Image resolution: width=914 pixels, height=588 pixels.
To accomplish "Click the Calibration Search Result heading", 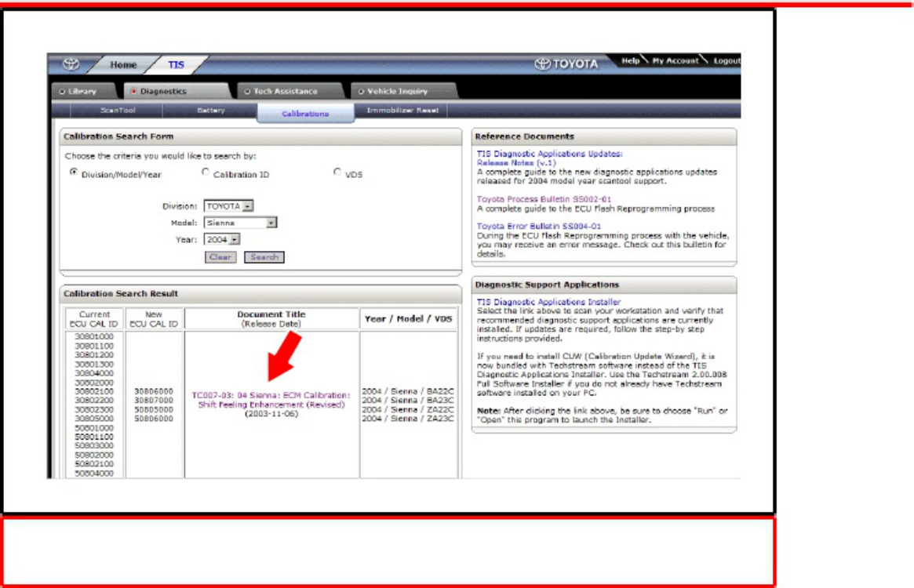I will tap(121, 294).
